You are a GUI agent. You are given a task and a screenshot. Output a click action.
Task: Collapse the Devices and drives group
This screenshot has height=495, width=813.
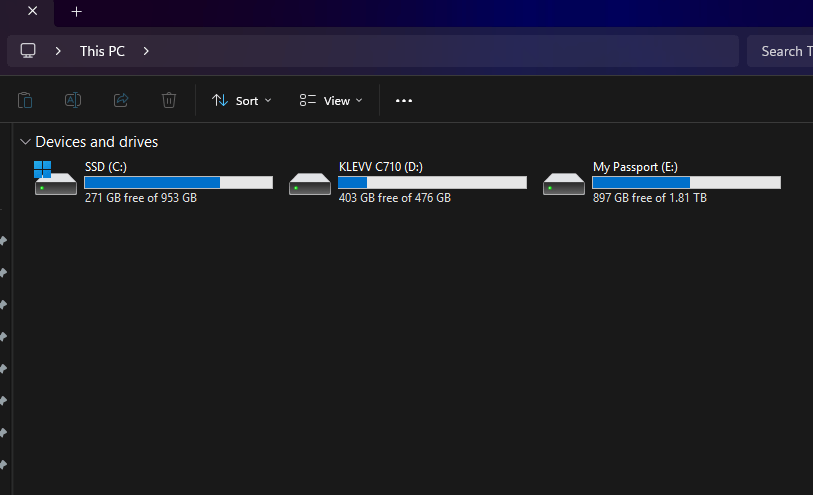point(25,142)
